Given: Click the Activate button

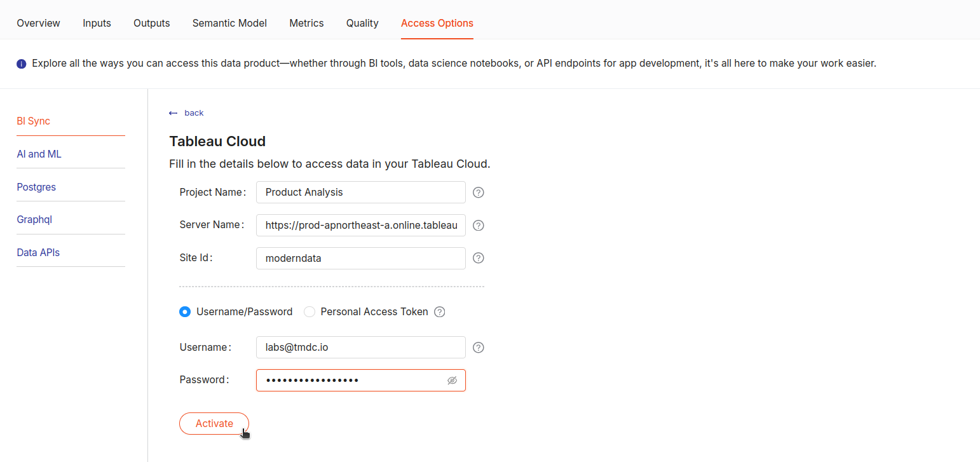Looking at the screenshot, I should (214, 423).
